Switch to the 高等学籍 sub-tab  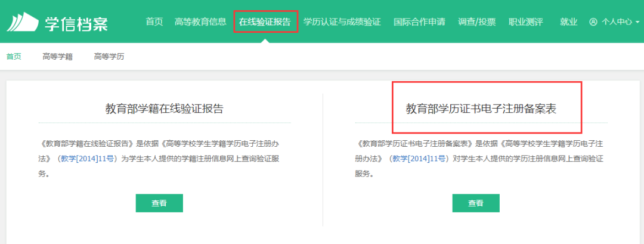pyautogui.click(x=57, y=57)
